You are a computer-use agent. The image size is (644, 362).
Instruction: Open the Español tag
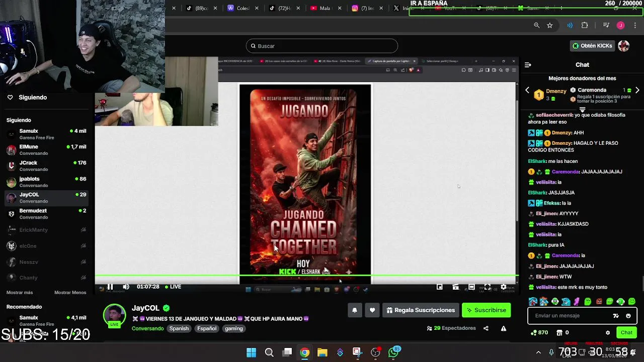207,328
